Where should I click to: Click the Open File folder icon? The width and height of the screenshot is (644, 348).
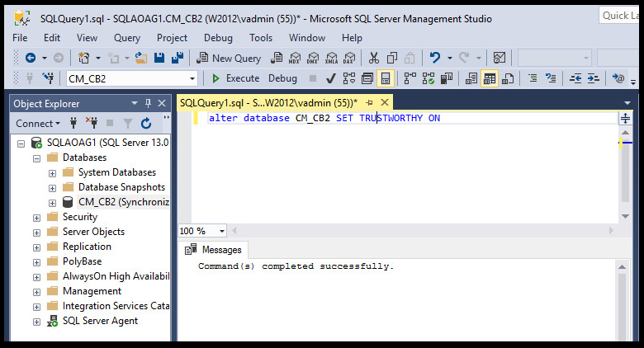pos(141,58)
